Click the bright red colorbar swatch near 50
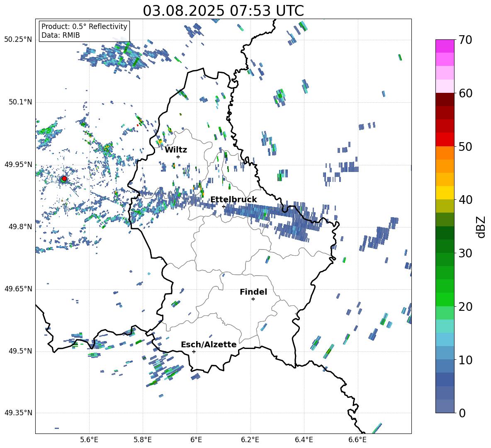 [445, 140]
